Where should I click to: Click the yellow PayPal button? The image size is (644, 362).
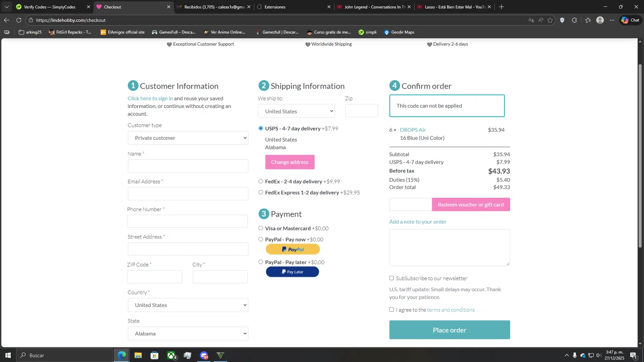point(293,249)
